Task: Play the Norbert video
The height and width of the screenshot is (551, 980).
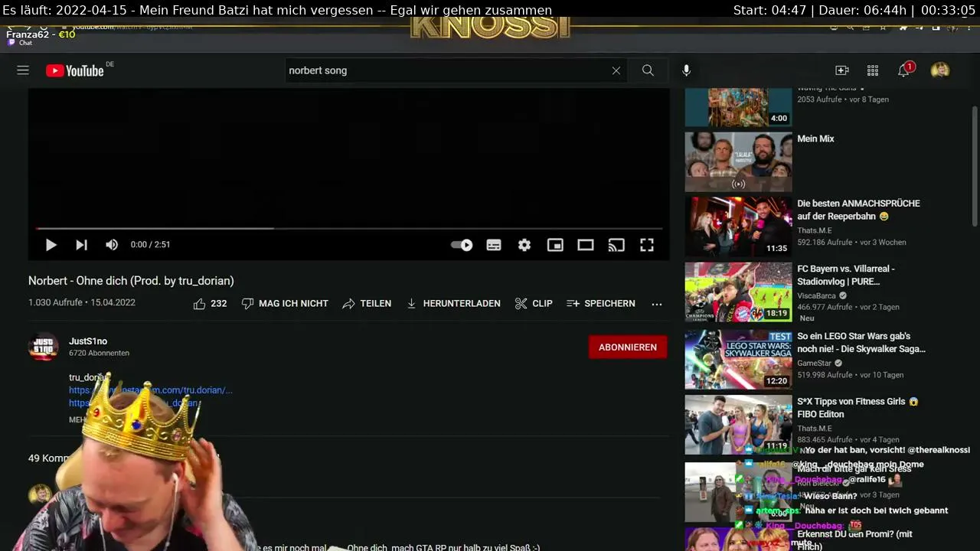Action: coord(51,245)
